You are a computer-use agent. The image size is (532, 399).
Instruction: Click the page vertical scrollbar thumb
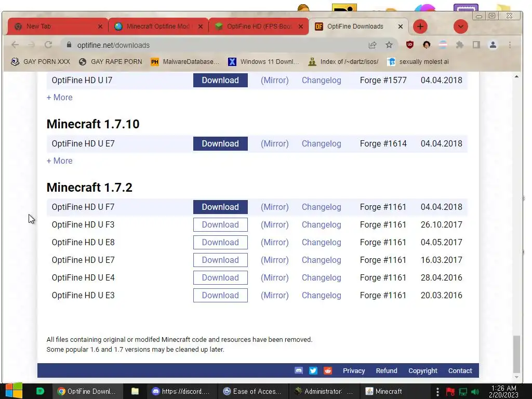coord(516,354)
